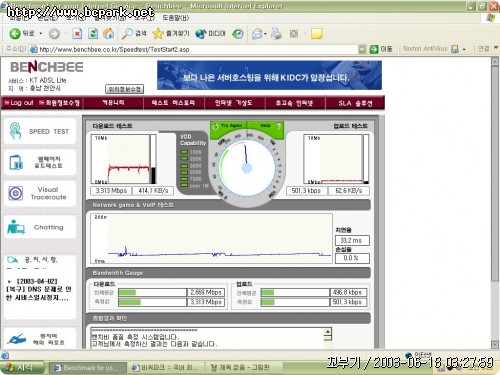Viewport: 500px width, 375px height.
Task: Click the upload measured bandwidth bar
Action: pos(295,302)
